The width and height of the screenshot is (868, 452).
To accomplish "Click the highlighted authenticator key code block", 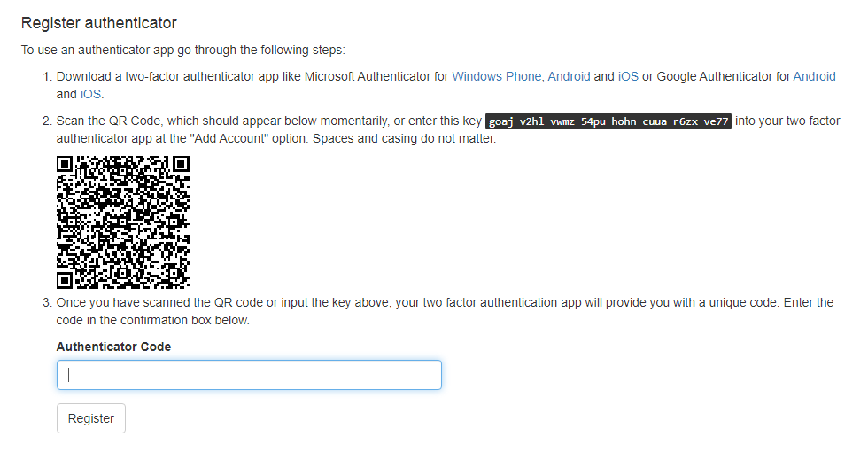I will (608, 122).
